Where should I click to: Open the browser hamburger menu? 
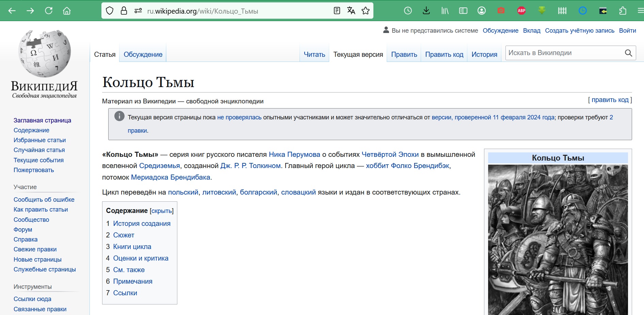coord(640,11)
